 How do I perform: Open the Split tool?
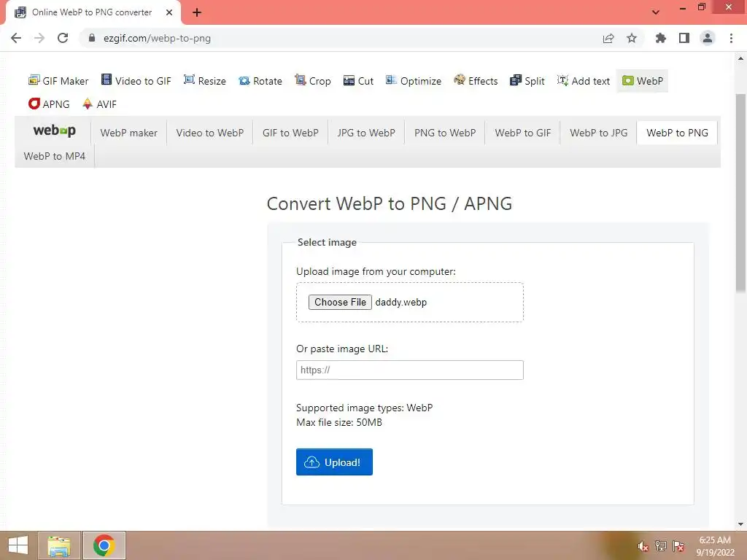pyautogui.click(x=527, y=81)
